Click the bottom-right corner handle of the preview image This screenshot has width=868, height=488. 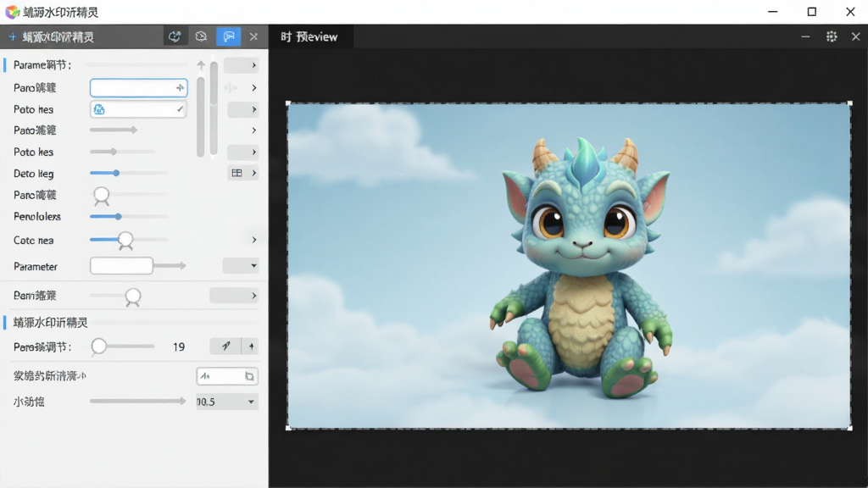click(849, 428)
